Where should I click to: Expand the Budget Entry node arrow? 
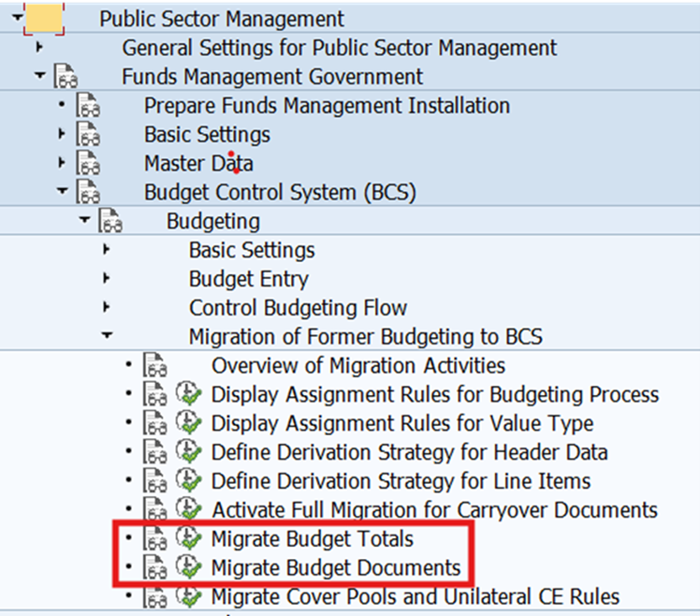click(107, 279)
